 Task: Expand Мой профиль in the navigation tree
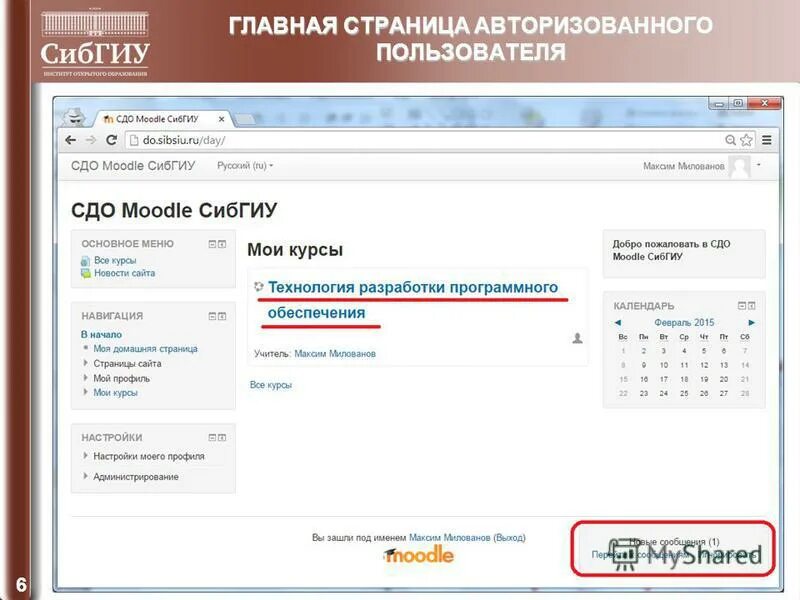tap(85, 376)
